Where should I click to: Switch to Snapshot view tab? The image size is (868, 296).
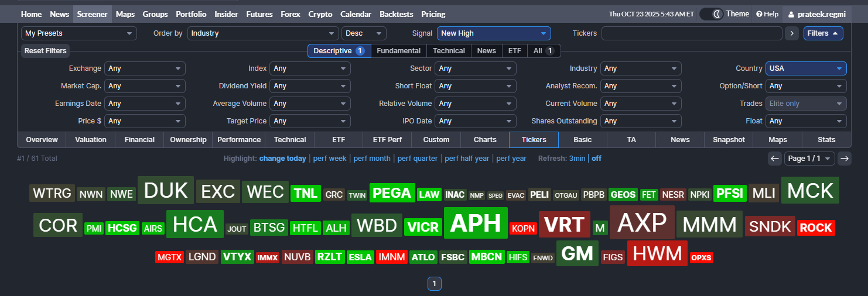pyautogui.click(x=729, y=140)
